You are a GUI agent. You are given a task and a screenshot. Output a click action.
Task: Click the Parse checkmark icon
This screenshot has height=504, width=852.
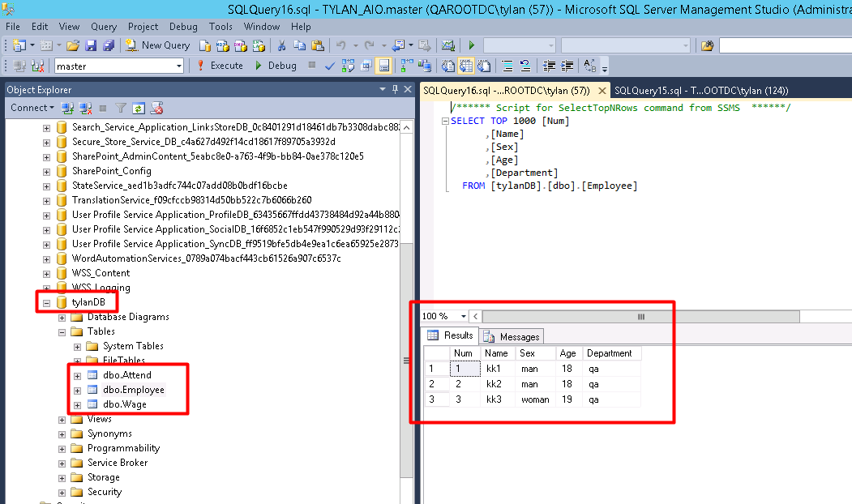[330, 66]
